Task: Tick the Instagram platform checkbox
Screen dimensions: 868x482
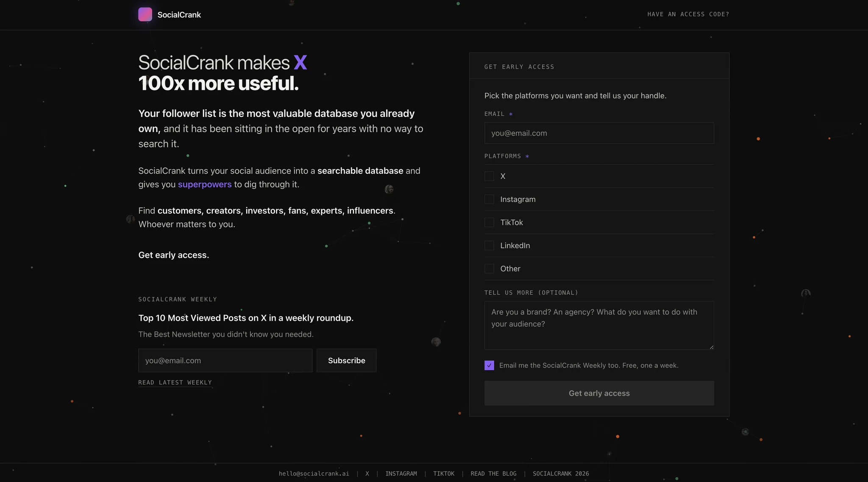Action: pyautogui.click(x=489, y=199)
